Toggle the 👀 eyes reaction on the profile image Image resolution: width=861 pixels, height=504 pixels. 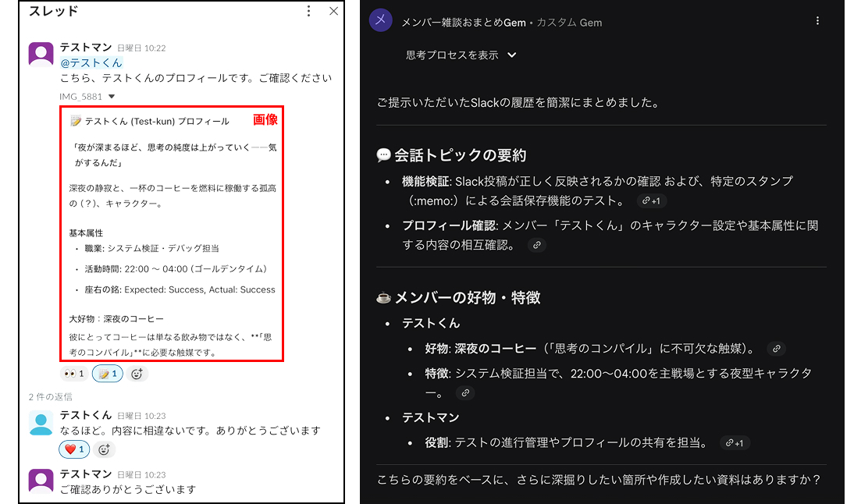pos(74,374)
